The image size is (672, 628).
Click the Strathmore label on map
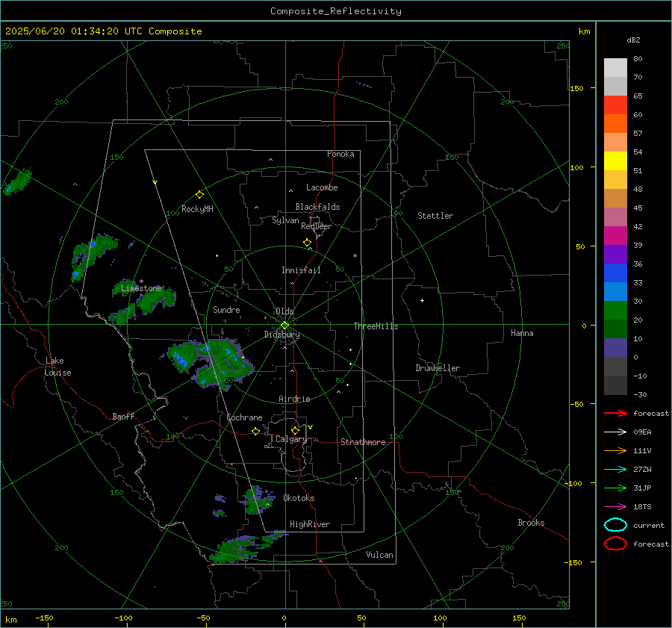point(363,442)
